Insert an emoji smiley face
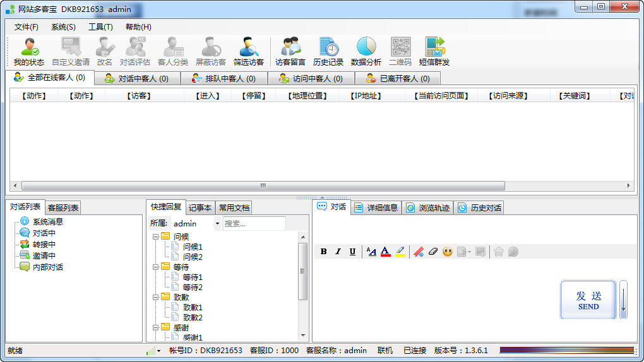The height and width of the screenshot is (362, 644). (x=448, y=252)
